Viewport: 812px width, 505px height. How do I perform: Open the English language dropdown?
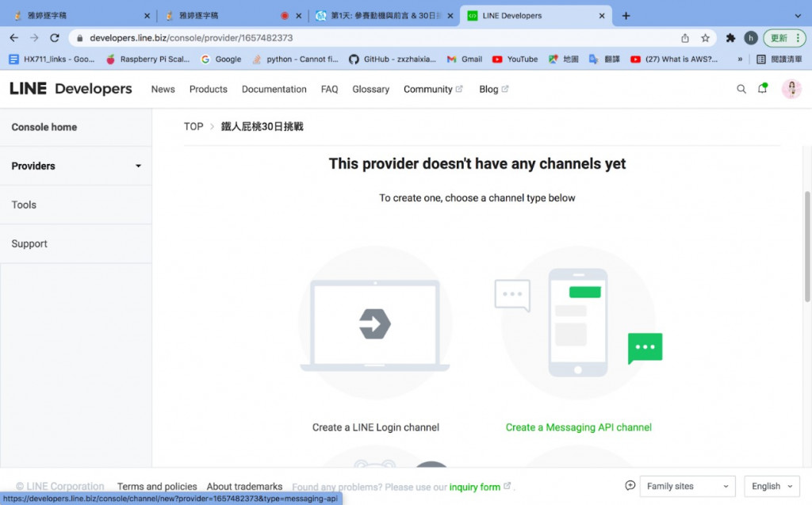click(x=772, y=486)
